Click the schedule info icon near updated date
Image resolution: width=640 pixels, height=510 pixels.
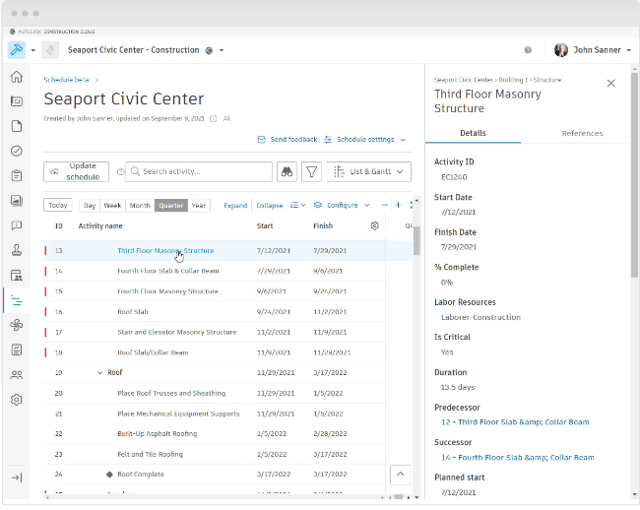tap(213, 119)
